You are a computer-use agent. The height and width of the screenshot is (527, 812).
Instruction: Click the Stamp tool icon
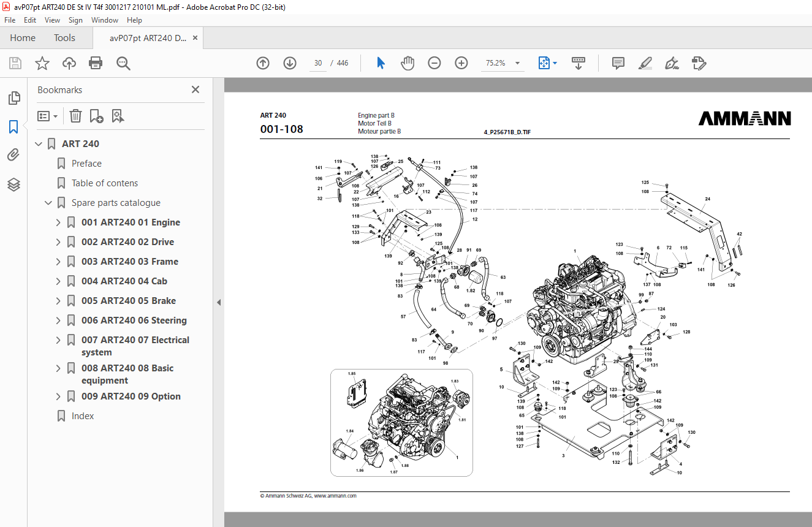click(x=699, y=63)
